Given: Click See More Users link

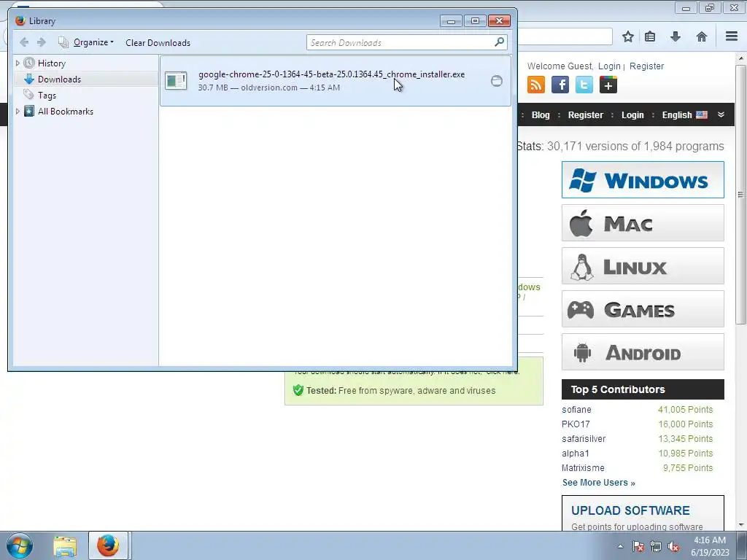Looking at the screenshot, I should [x=598, y=483].
